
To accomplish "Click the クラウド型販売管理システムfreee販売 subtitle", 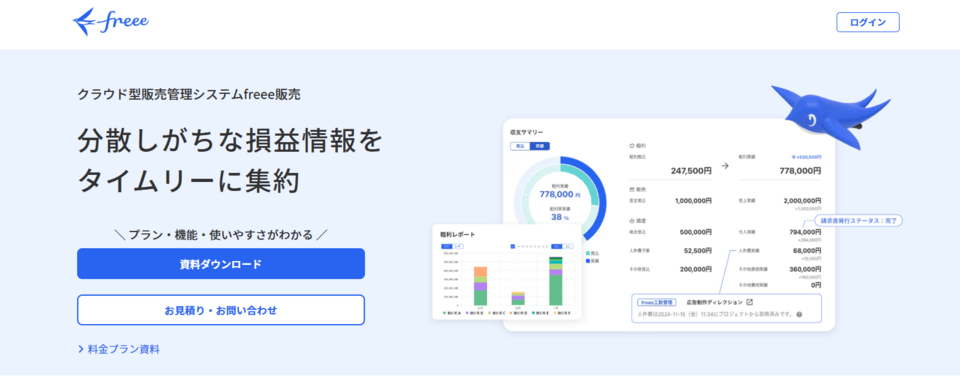I will pos(189,95).
